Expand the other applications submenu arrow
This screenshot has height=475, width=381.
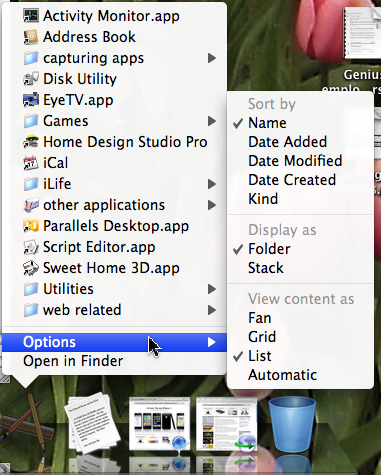pos(212,205)
